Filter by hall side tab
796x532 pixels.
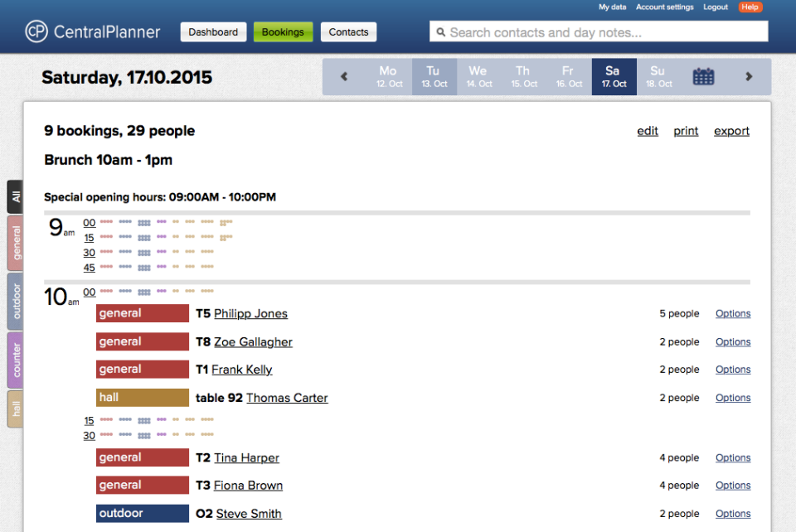tap(15, 409)
